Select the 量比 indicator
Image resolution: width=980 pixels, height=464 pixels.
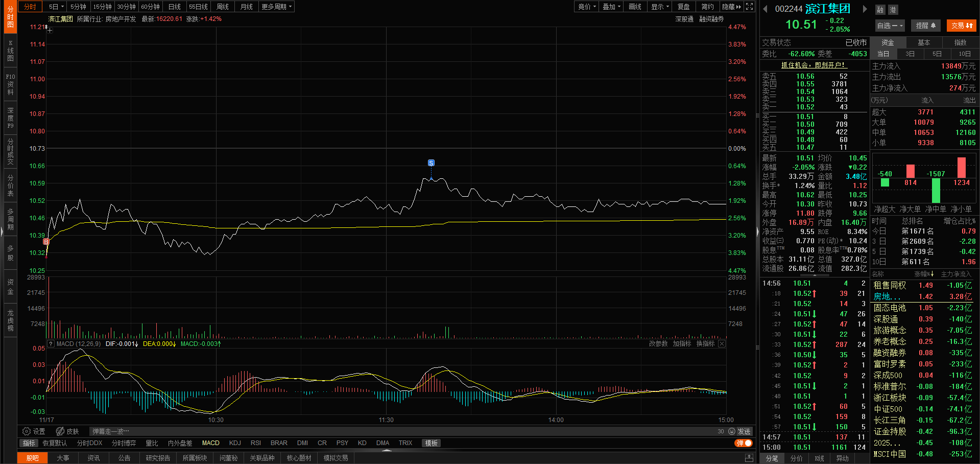[x=152, y=443]
